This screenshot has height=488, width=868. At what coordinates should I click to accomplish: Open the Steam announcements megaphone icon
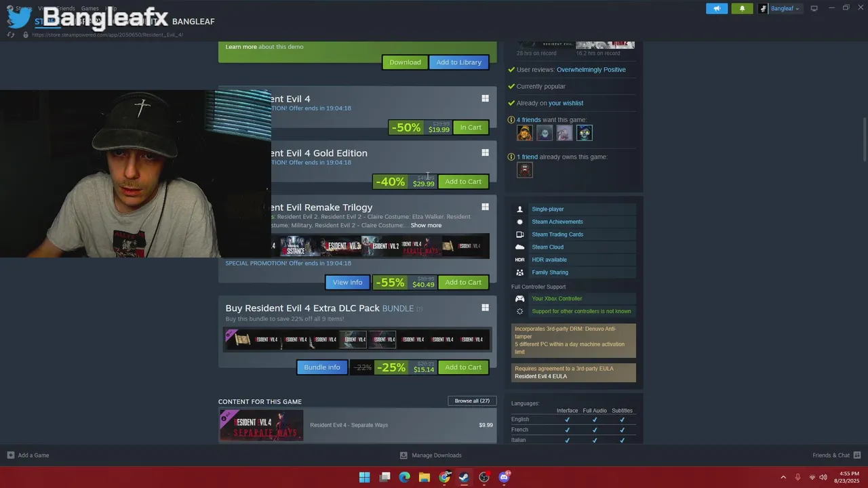coord(716,8)
